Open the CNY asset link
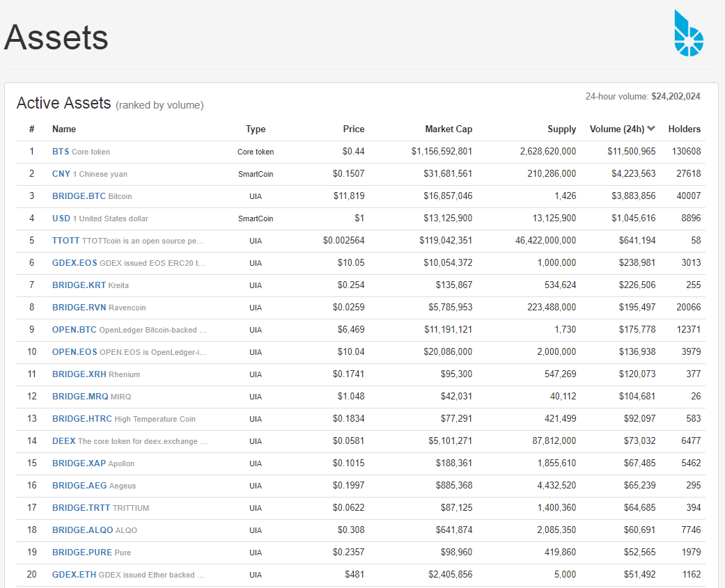The image size is (725, 588). pos(61,174)
